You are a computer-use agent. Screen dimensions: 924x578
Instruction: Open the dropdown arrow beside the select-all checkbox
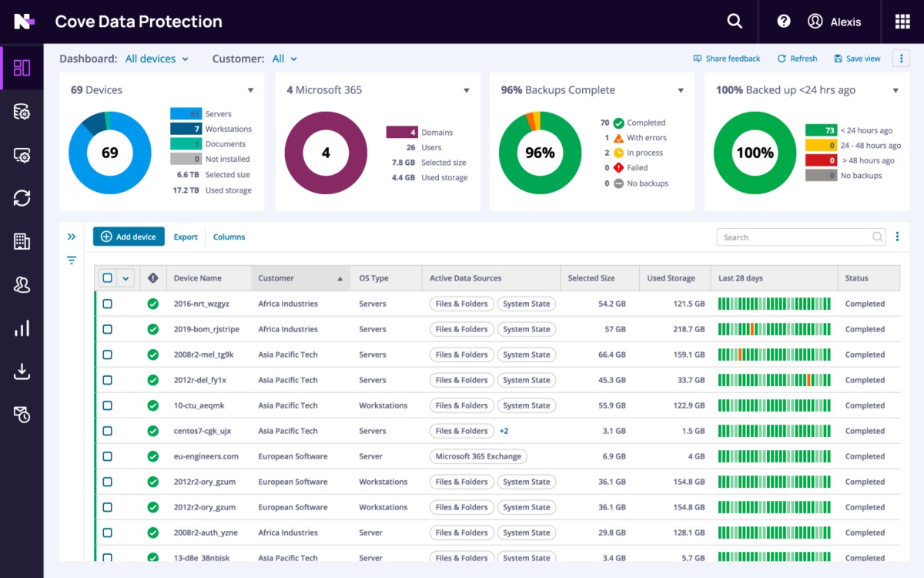(126, 278)
